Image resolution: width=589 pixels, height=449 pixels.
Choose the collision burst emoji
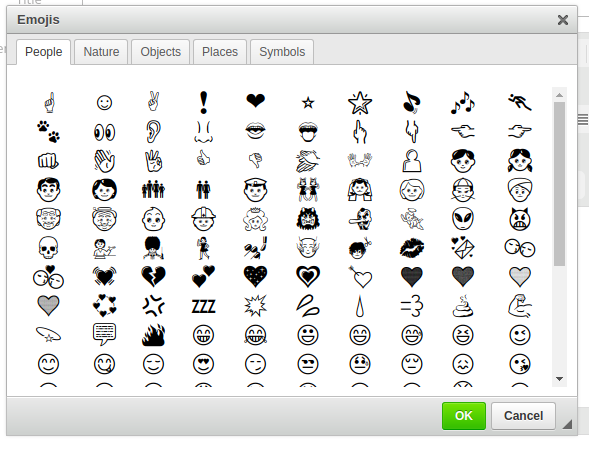tap(255, 306)
